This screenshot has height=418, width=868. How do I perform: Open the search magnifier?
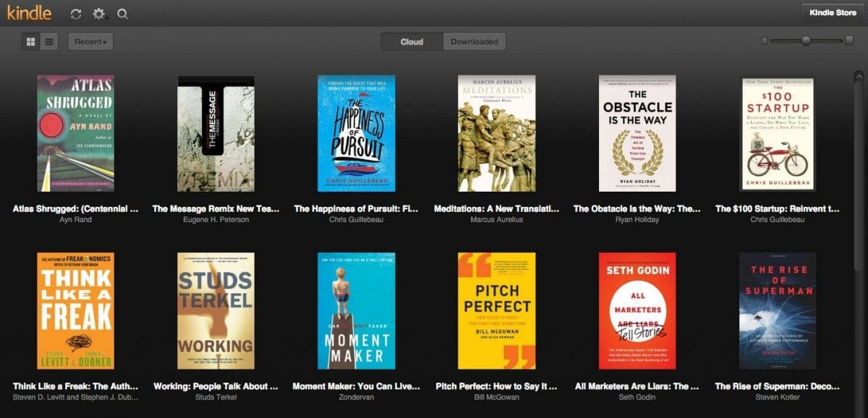pos(122,14)
